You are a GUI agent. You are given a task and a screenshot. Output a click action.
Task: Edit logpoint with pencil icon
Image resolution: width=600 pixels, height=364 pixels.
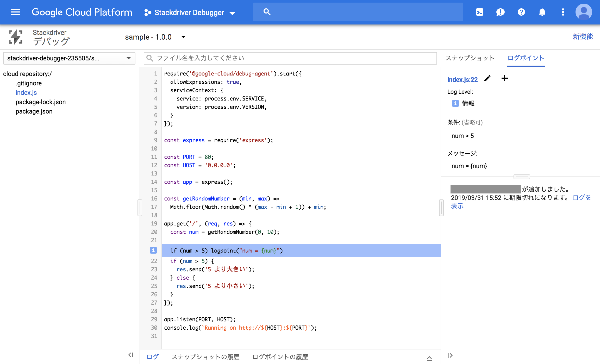coord(488,78)
